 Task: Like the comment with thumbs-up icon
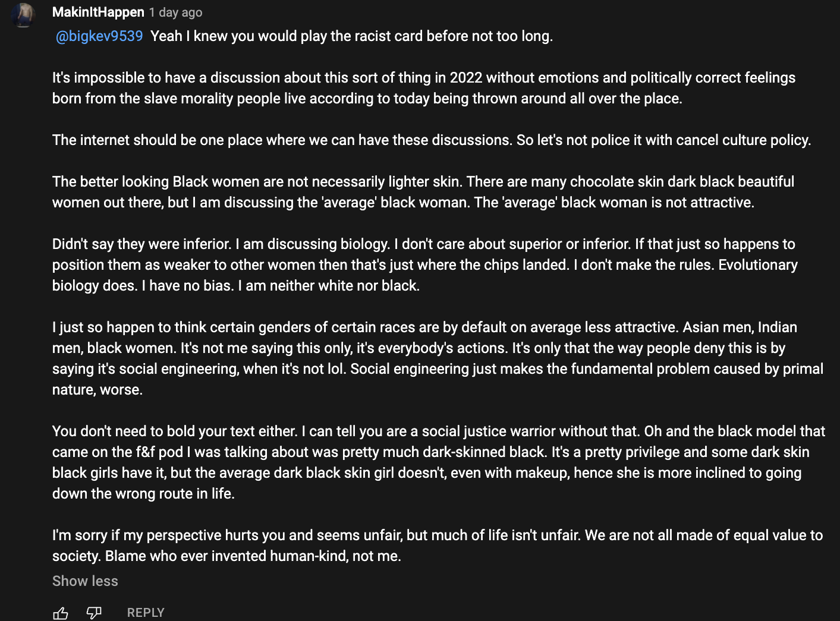[x=61, y=613]
